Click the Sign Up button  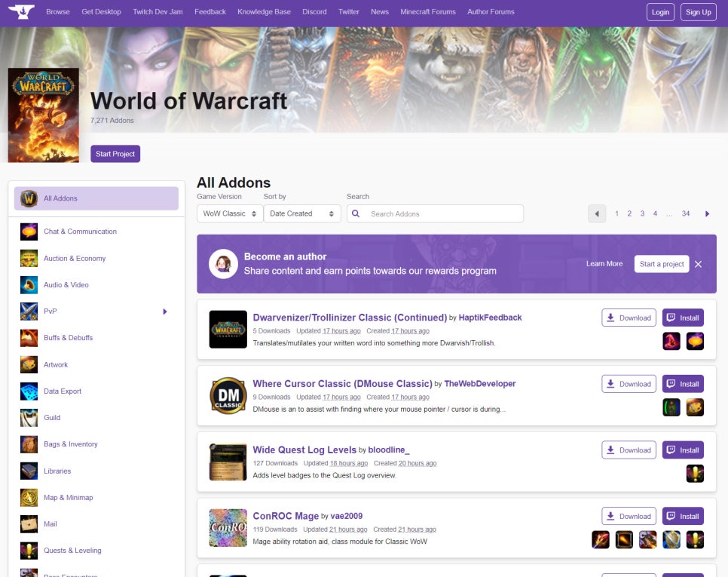pos(699,12)
